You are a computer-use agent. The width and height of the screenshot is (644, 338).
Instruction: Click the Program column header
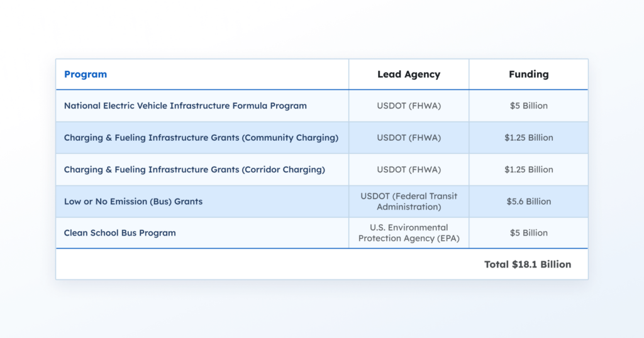pos(86,74)
